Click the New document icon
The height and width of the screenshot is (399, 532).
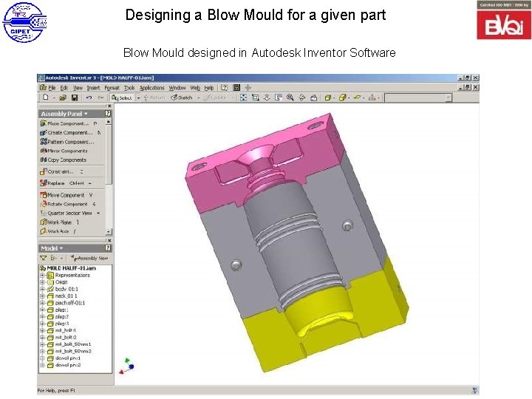[46, 98]
